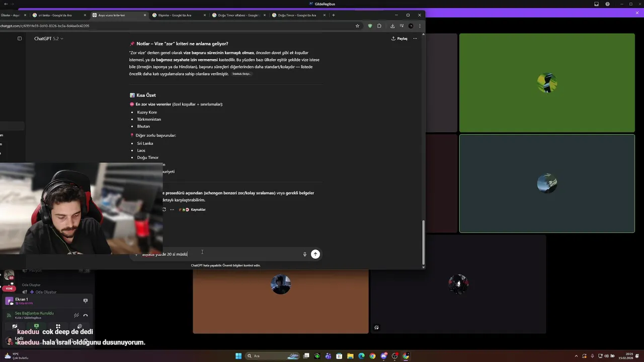This screenshot has height=362, width=644.
Task: Click the 'Kuzey Kore' list item
Action: click(x=147, y=112)
